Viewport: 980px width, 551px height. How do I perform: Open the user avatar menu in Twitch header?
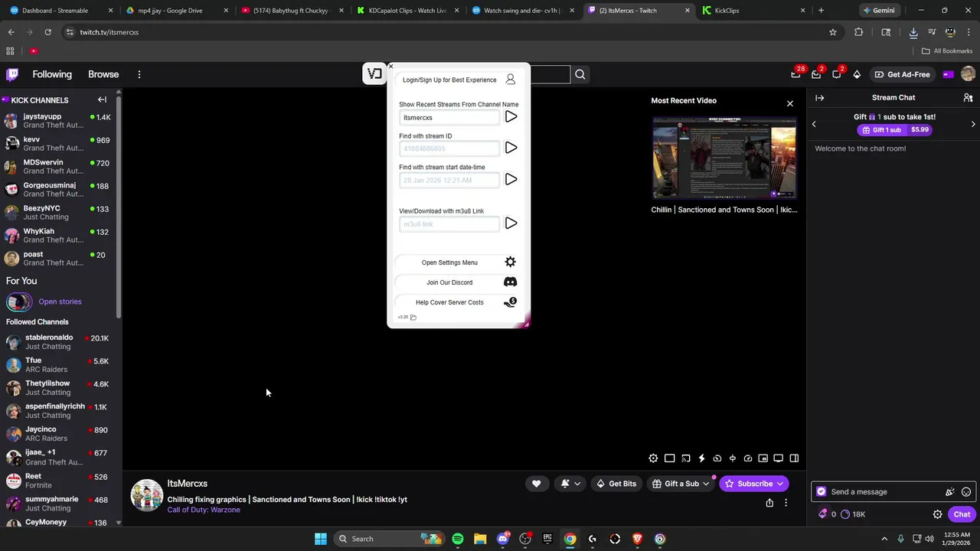tap(968, 74)
